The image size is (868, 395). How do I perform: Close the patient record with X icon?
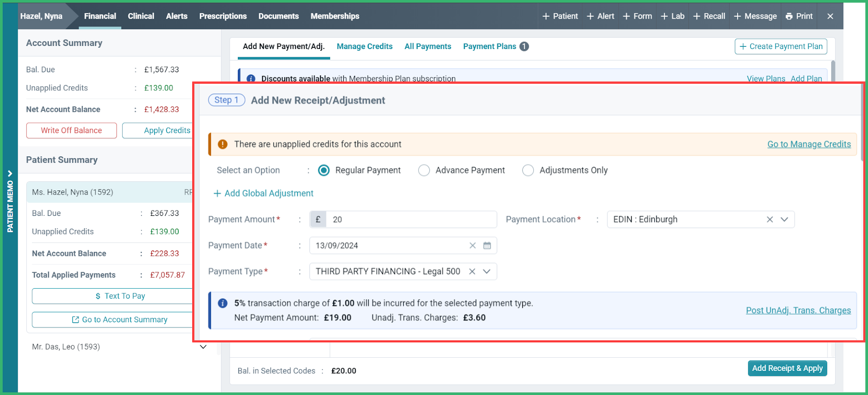pyautogui.click(x=830, y=16)
